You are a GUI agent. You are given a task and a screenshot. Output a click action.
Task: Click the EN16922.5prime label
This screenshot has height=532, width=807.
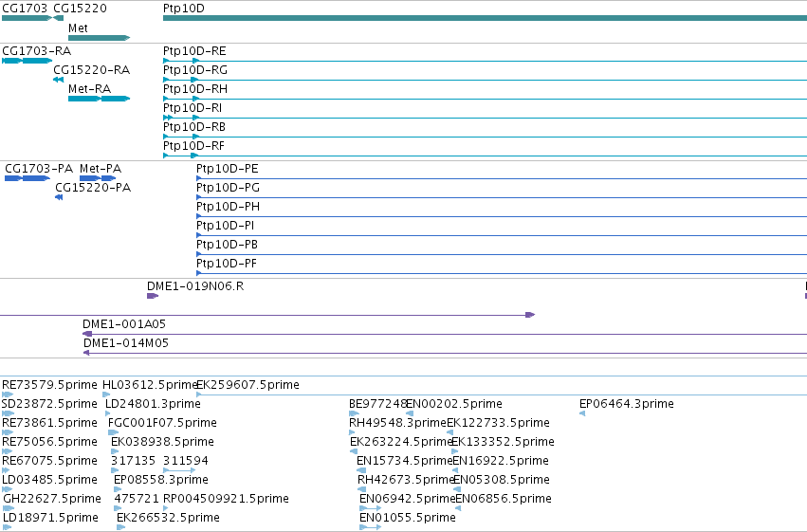[501, 461]
